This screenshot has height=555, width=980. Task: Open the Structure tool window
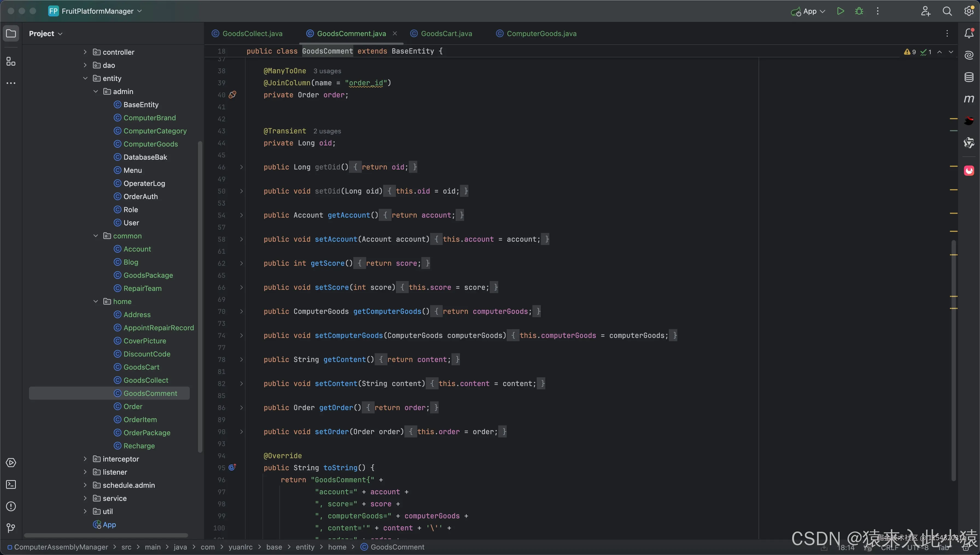point(11,61)
